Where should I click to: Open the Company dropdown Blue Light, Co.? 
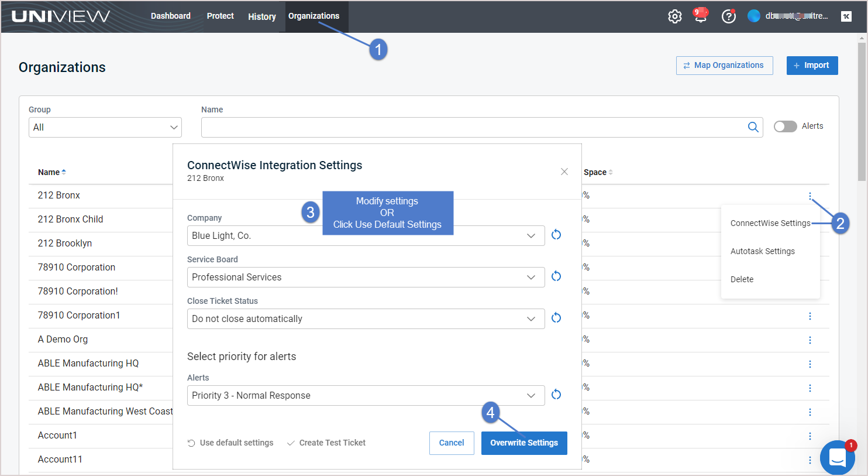pos(366,235)
